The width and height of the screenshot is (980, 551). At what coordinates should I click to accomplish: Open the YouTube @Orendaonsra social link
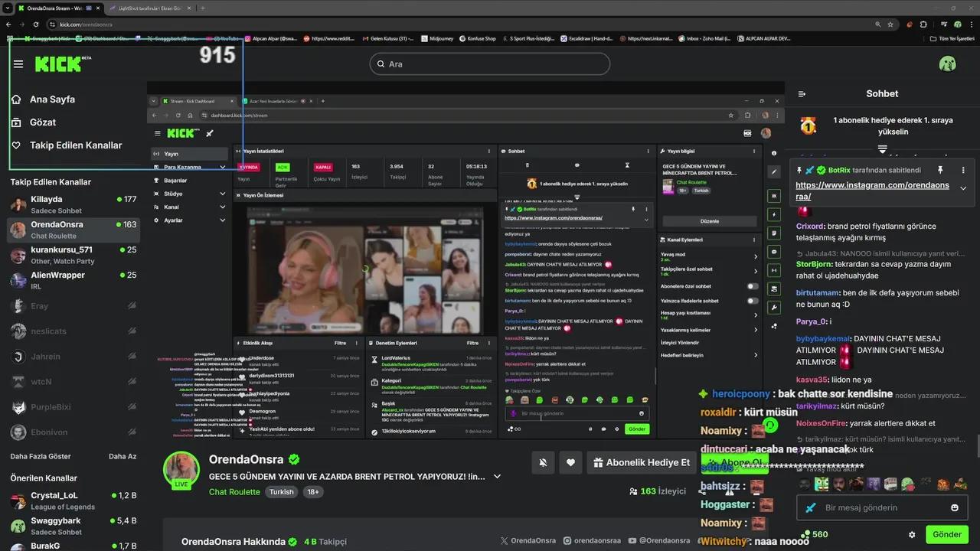(x=659, y=540)
